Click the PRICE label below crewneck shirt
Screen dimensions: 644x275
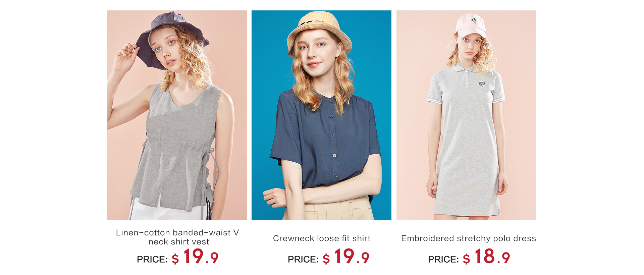pyautogui.click(x=303, y=259)
